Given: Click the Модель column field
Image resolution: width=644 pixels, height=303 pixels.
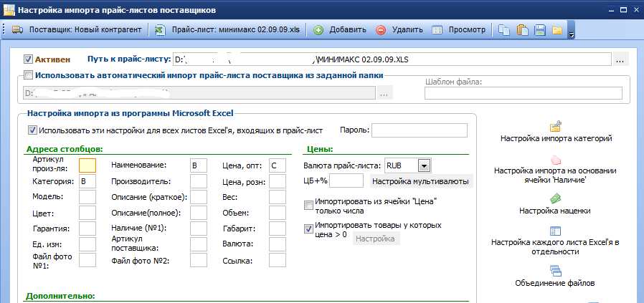Looking at the screenshot, I should [87, 197].
